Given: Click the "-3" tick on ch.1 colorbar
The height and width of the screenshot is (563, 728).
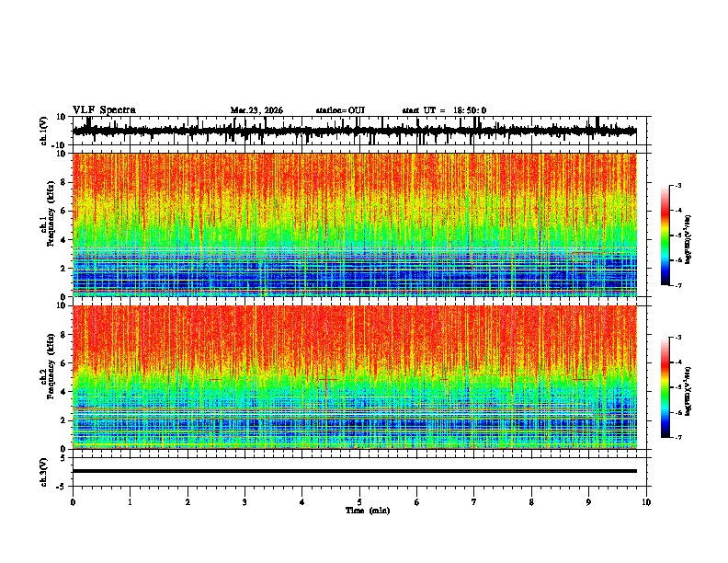Looking at the screenshot, I should point(678,186).
